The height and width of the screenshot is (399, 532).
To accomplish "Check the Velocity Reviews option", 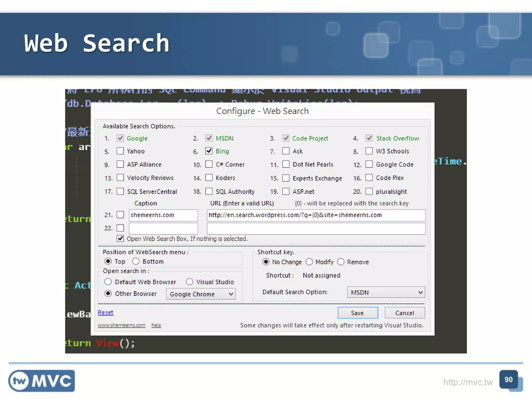I will coord(120,178).
